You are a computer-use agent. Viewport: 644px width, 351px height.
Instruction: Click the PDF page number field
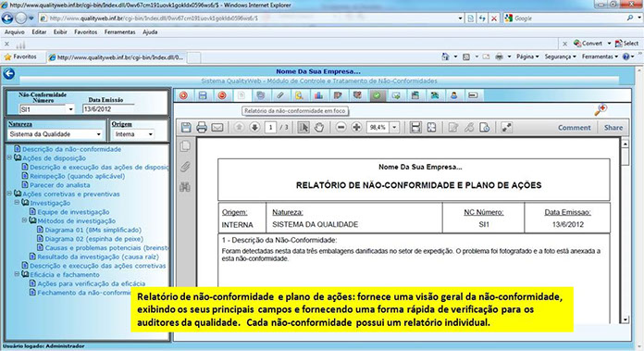(x=270, y=128)
